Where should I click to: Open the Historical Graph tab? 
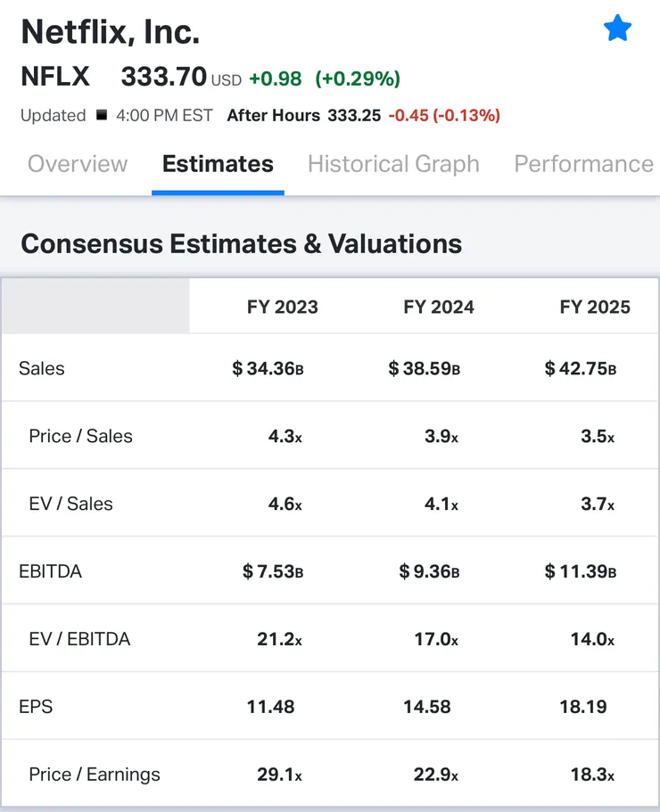[393, 164]
